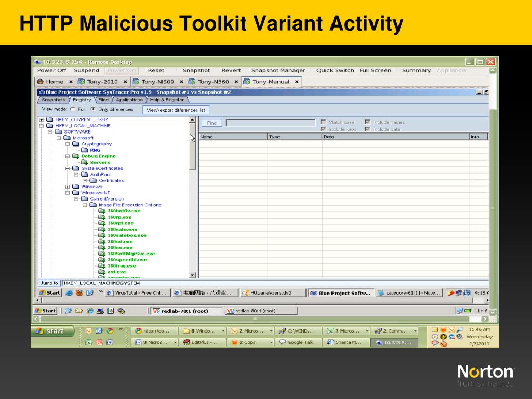The width and height of the screenshot is (532, 399).
Task: Click the Data column header
Action: (395, 137)
